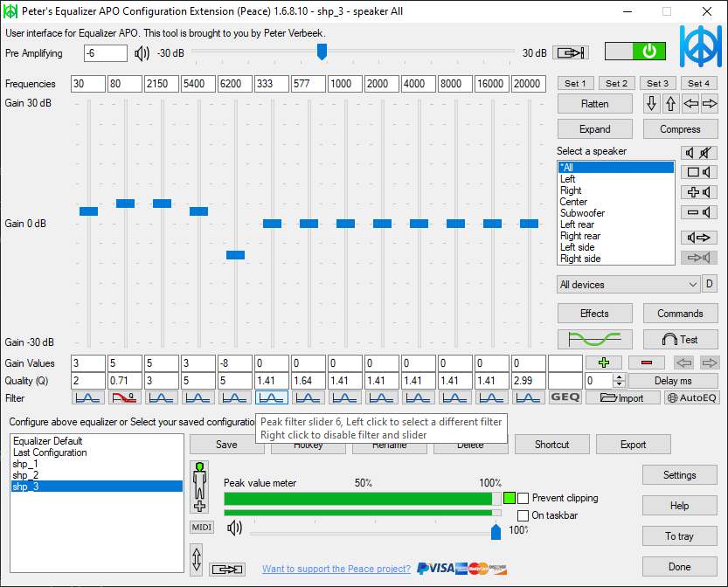
Task: Click the Quality field showing 2.99
Action: click(x=529, y=381)
